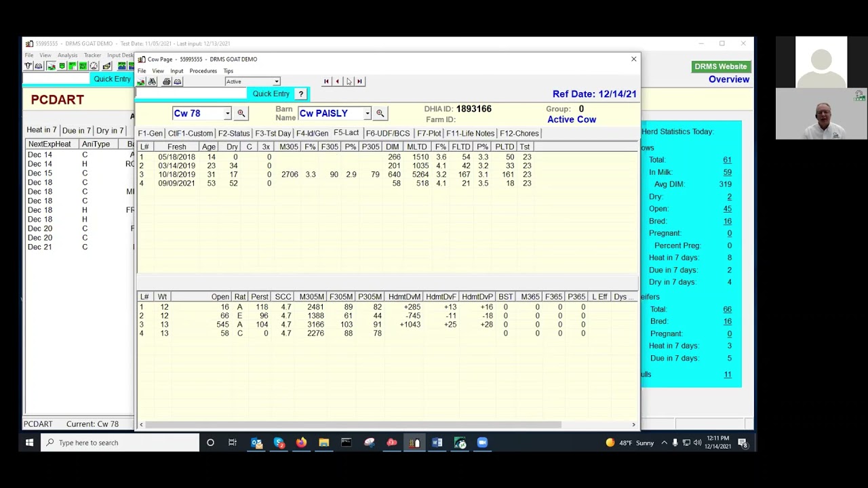Click Task View icon on taskbar
Screen dimensions: 868x488
point(233,443)
